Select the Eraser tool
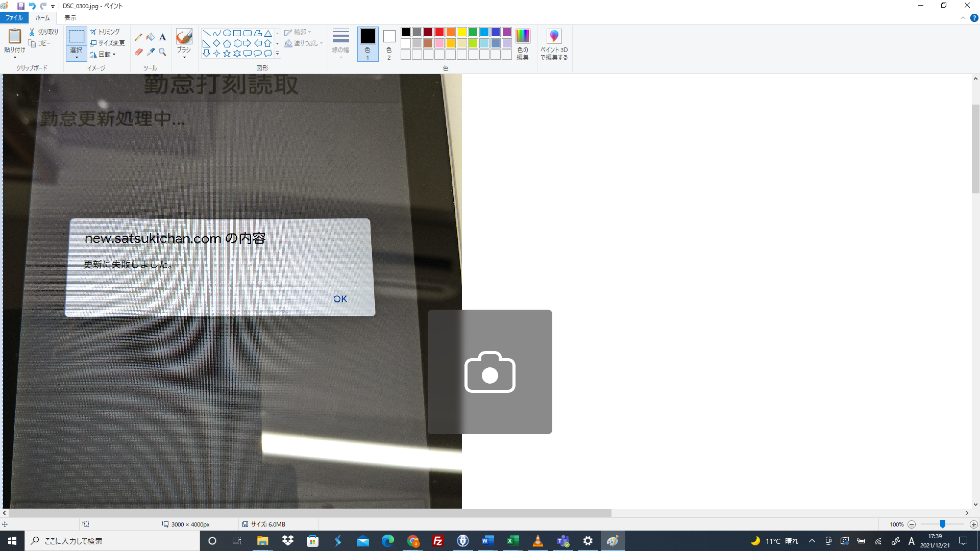Viewport: 980px width, 551px height. 138,52
